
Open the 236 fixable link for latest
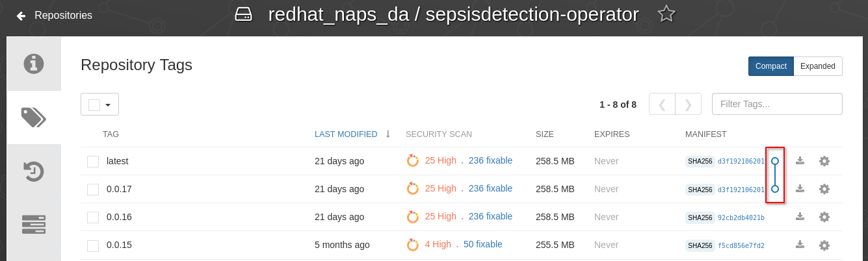pyautogui.click(x=490, y=160)
